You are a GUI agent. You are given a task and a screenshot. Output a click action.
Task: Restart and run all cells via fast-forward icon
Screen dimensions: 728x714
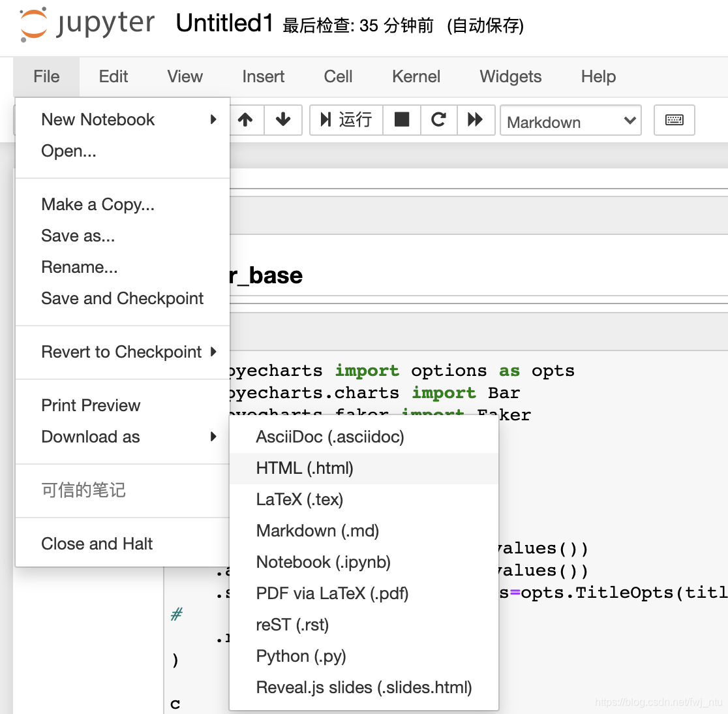476,120
